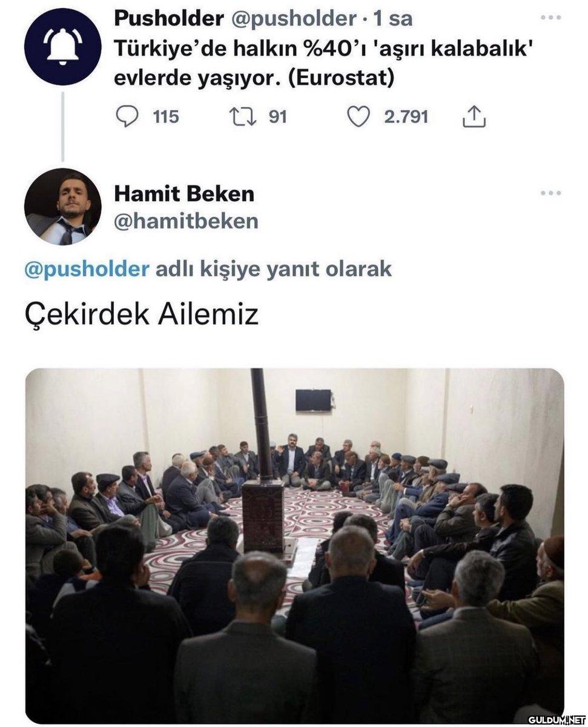Select the Çekirdek Ailemiz reply text
The height and width of the screenshot is (727, 588).
point(142,316)
